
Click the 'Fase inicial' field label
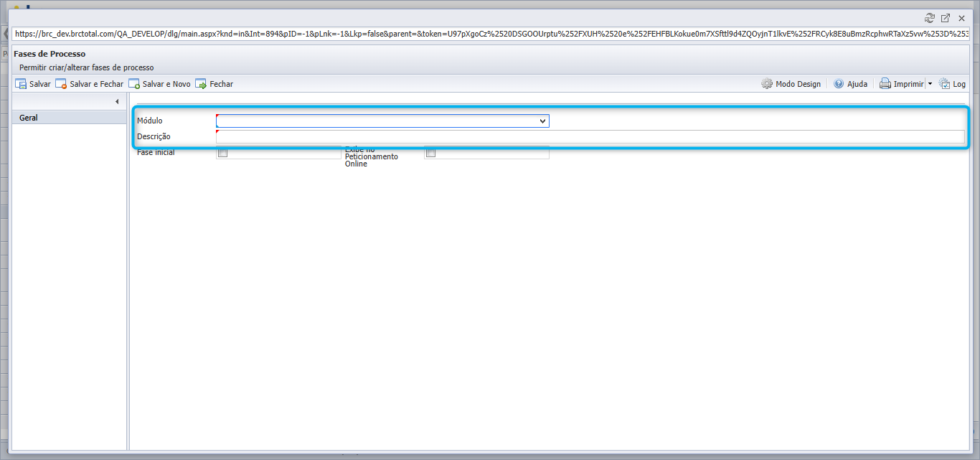(156, 152)
